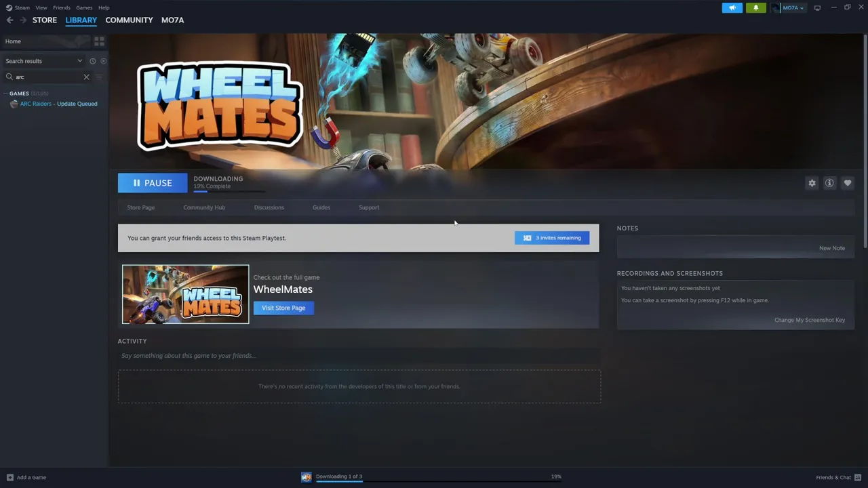This screenshot has width=868, height=488.
Task: Click the magnifier search icon
Action: click(9, 77)
